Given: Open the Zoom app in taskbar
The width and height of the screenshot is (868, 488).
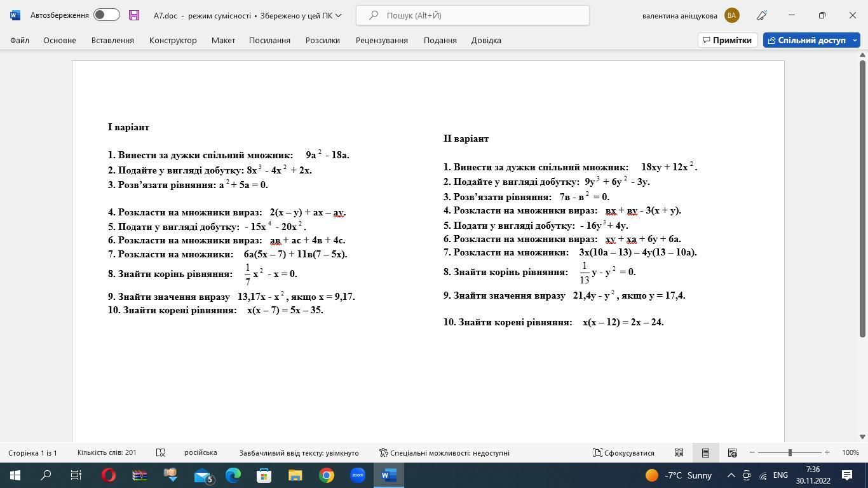Looking at the screenshot, I should pos(358,475).
